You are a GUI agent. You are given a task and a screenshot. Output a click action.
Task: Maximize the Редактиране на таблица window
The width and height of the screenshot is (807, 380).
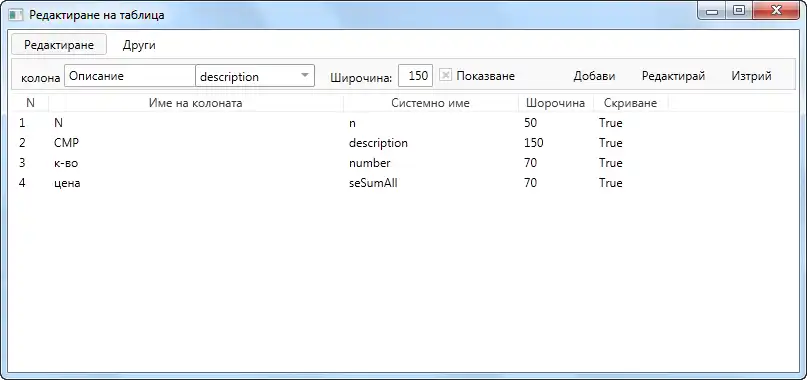(739, 10)
